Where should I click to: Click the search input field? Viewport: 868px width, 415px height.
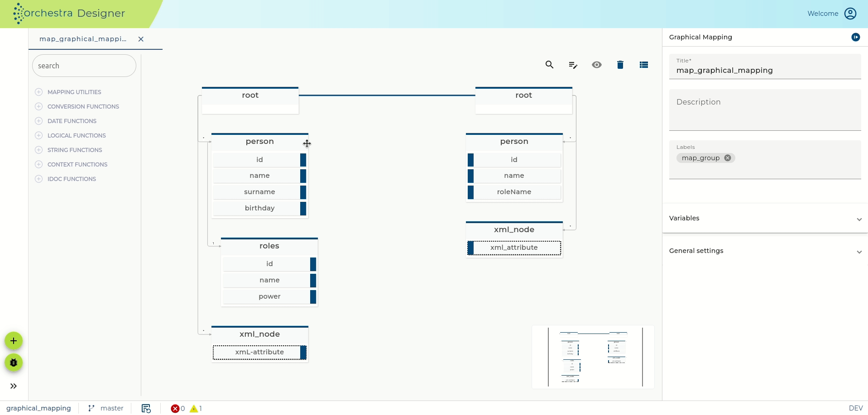(84, 66)
